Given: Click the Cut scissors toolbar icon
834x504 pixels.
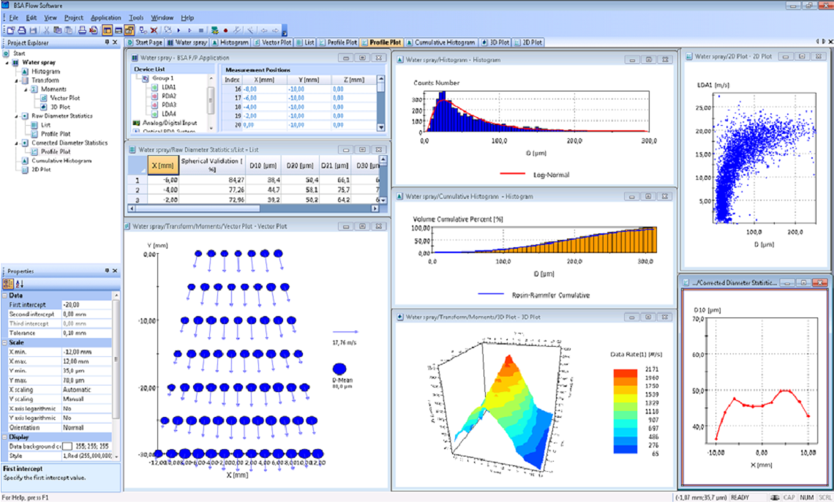Looking at the screenshot, I should tap(47, 31).
